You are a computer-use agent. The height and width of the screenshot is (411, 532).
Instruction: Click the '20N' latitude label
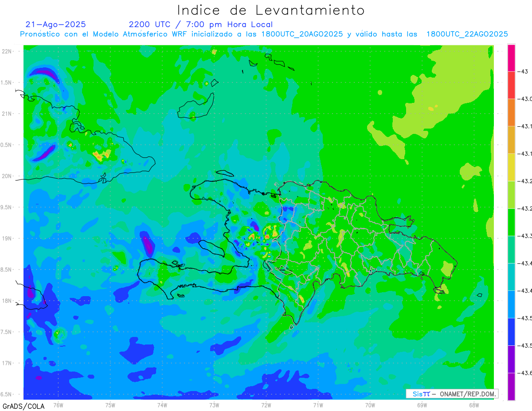[x=8, y=176]
